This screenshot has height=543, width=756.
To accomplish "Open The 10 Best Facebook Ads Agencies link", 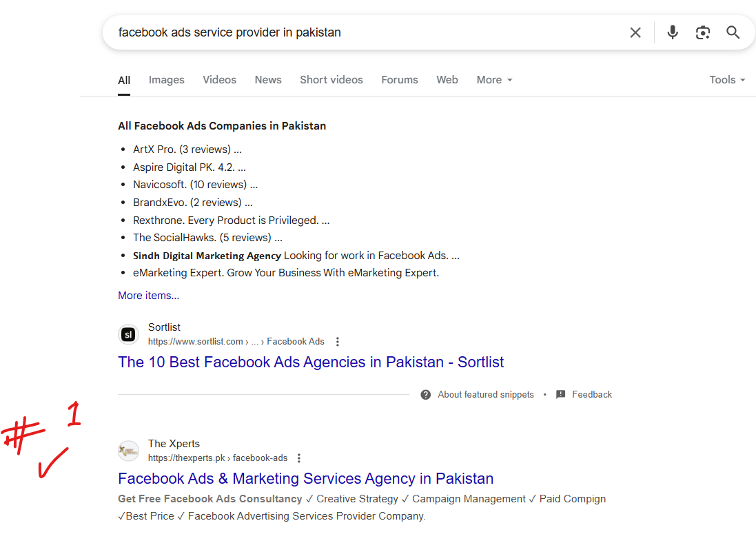I will [311, 362].
